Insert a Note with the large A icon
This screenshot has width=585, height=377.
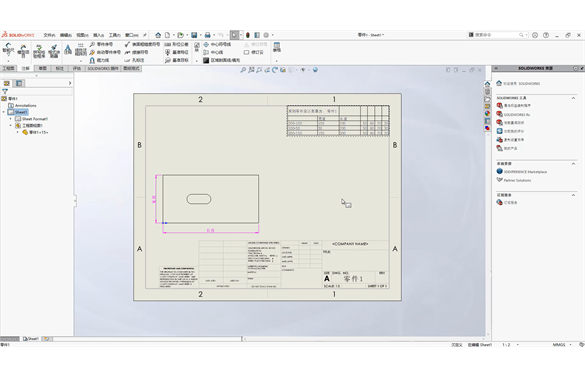pos(68,50)
